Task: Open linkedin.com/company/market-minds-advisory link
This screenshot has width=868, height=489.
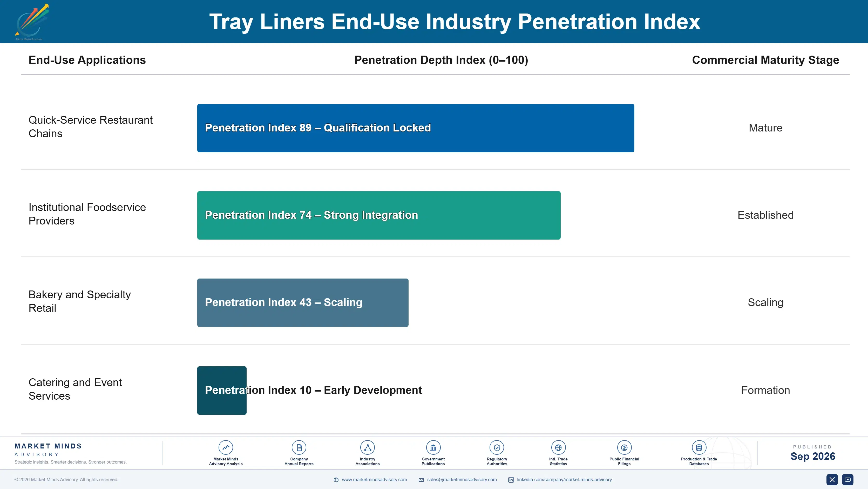Action: pyautogui.click(x=564, y=480)
